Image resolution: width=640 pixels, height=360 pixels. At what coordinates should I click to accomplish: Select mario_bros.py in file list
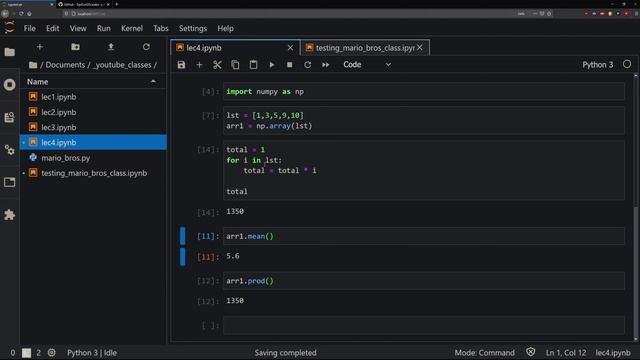tap(93, 158)
